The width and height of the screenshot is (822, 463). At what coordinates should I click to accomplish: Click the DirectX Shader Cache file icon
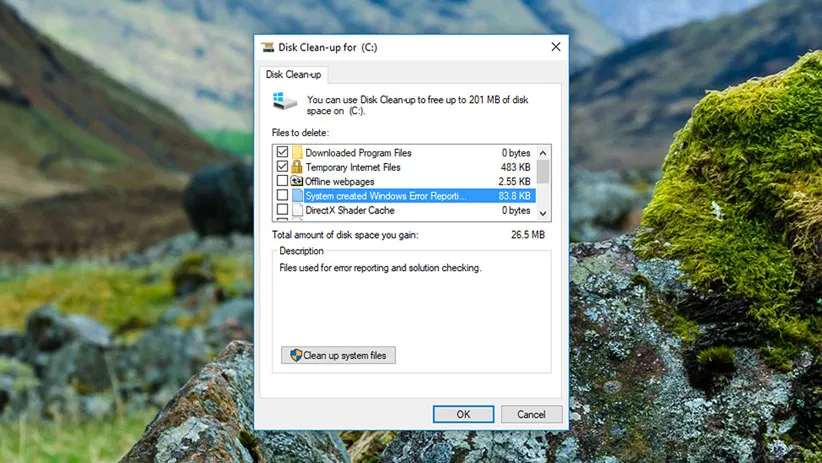tap(297, 211)
